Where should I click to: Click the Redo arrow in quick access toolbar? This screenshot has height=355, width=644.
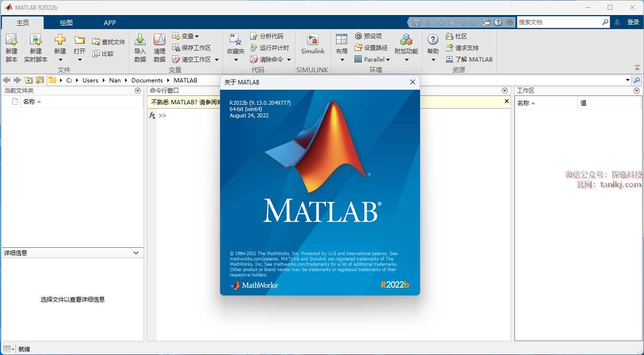point(475,22)
